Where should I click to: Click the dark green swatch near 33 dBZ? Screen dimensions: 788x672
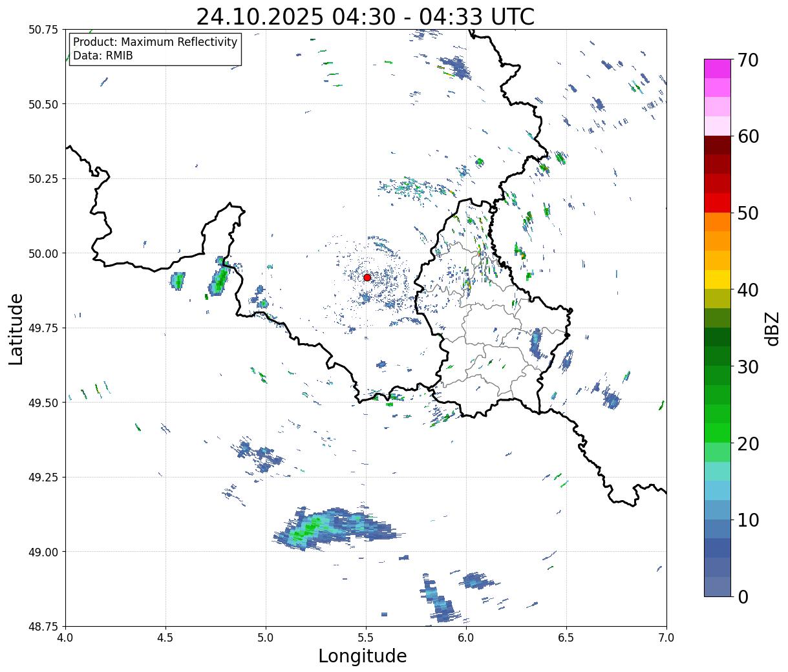pyautogui.click(x=718, y=337)
